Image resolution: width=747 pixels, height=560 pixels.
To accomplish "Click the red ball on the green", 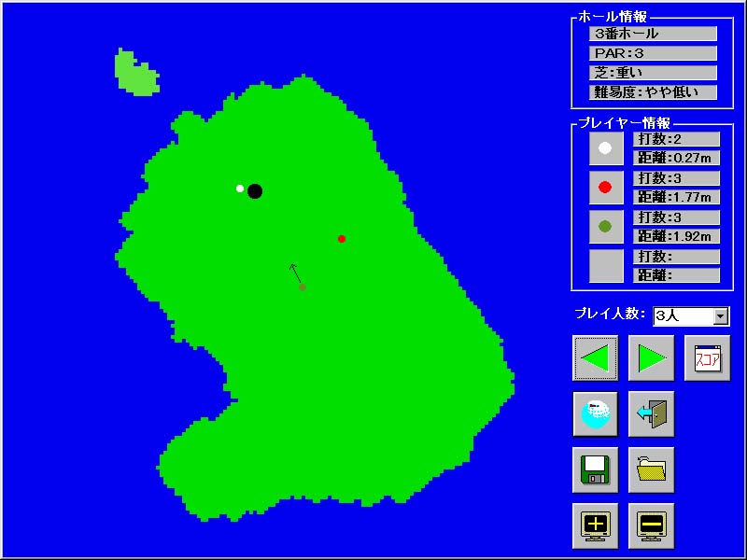I will [x=342, y=239].
